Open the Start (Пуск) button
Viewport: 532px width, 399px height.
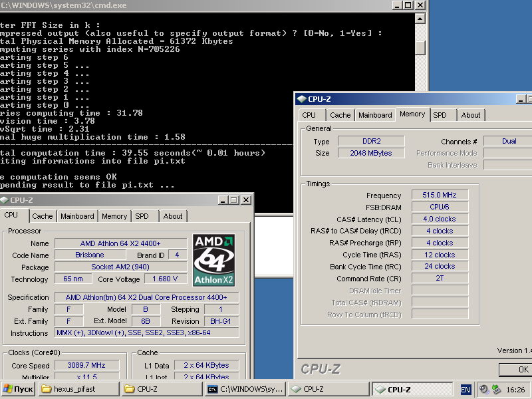pyautogui.click(x=19, y=389)
